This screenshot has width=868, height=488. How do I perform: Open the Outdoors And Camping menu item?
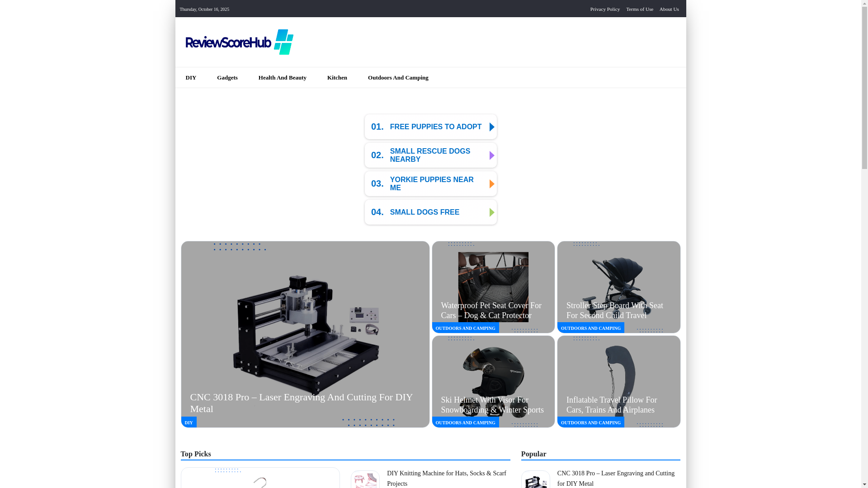(398, 78)
